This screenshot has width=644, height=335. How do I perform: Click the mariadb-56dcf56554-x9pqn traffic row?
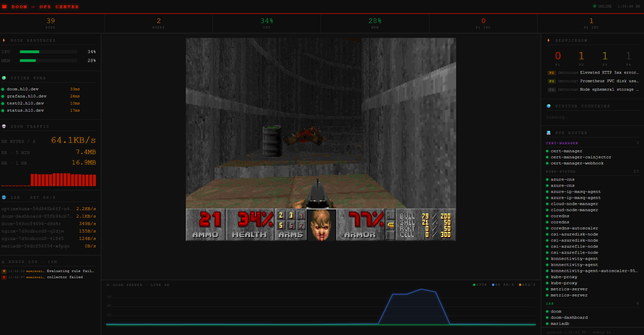pyautogui.click(x=49, y=246)
